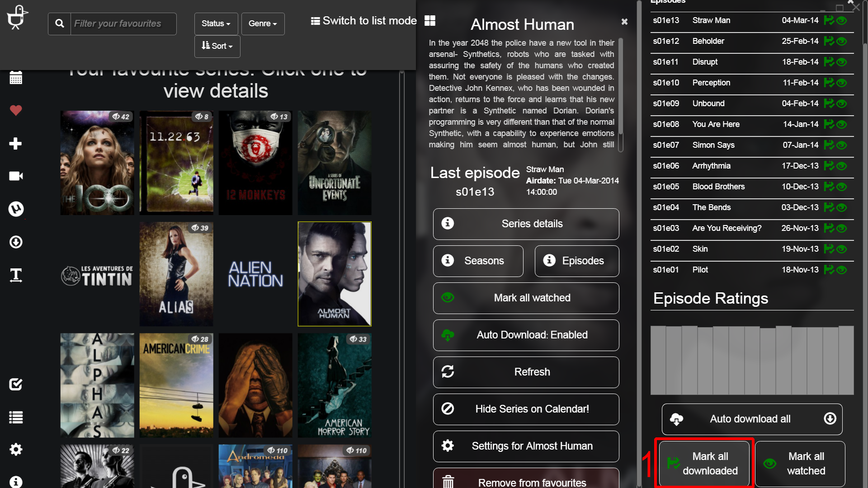Toggle watched eye for Pilot episode

coord(842,270)
